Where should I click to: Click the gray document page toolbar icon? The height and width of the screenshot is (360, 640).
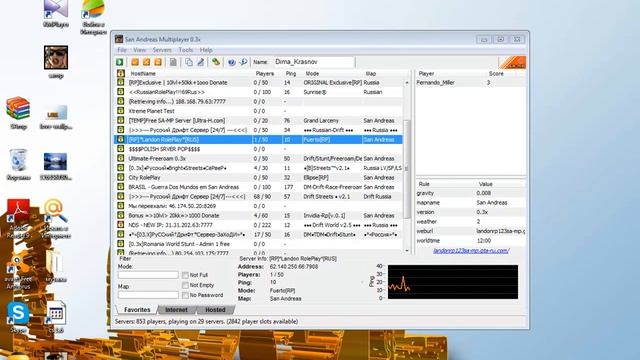pos(173,62)
